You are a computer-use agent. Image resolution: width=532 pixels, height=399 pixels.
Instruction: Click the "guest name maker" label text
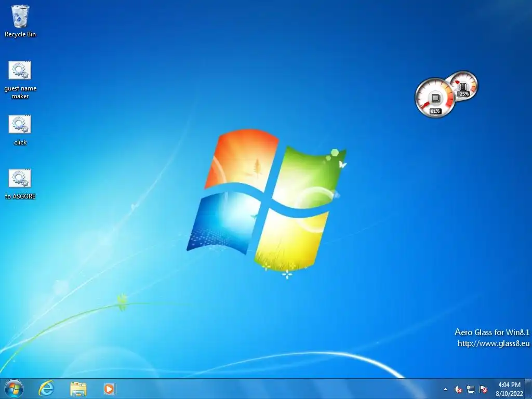[20, 92]
